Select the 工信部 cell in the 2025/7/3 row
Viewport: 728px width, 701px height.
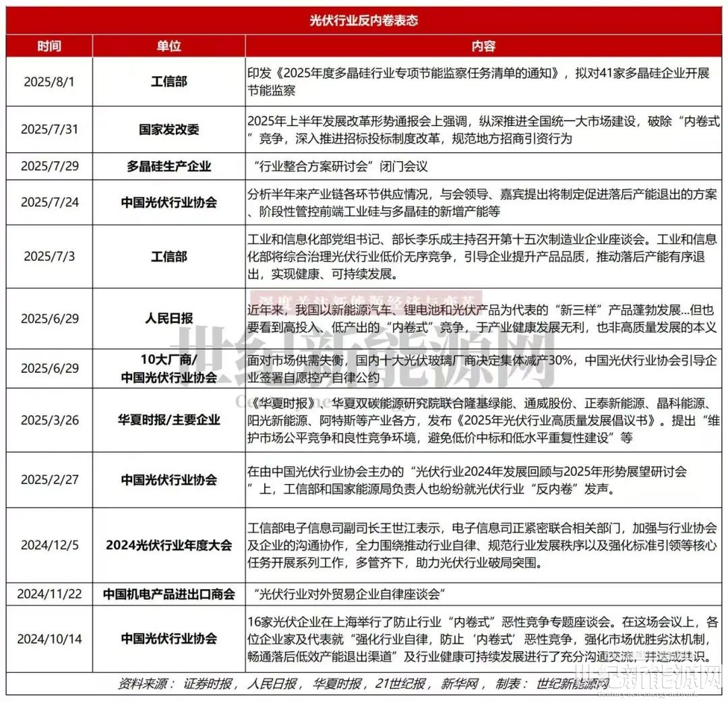pyautogui.click(x=169, y=256)
